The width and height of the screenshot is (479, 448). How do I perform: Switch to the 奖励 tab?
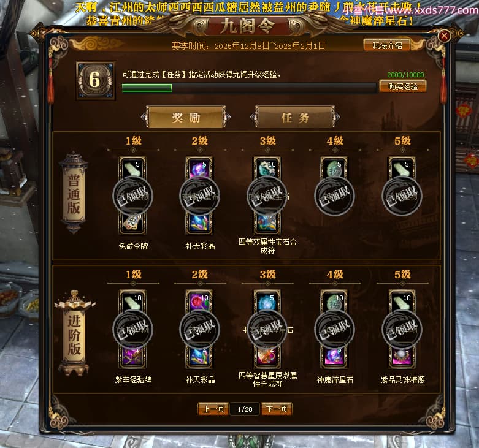[x=186, y=117]
